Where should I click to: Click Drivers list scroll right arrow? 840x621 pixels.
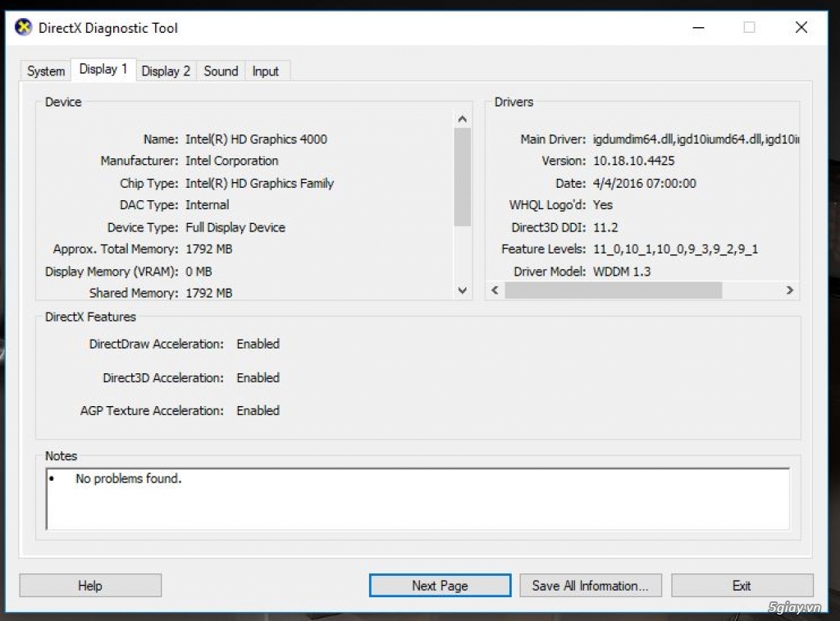(790, 290)
